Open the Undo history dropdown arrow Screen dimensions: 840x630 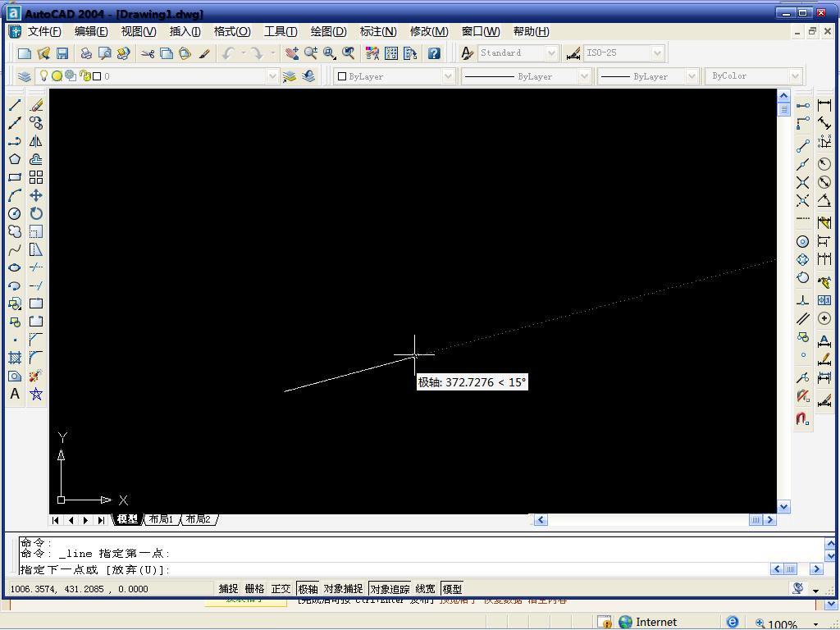pos(244,53)
